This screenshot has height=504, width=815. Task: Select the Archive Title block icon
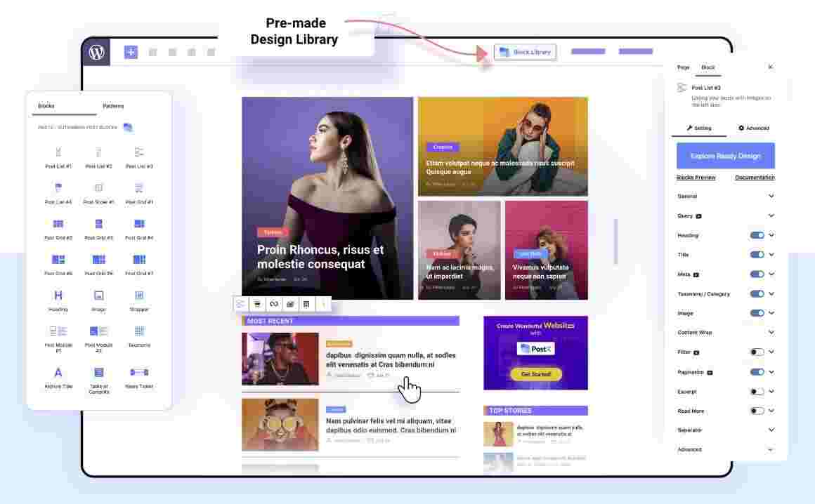[58, 372]
